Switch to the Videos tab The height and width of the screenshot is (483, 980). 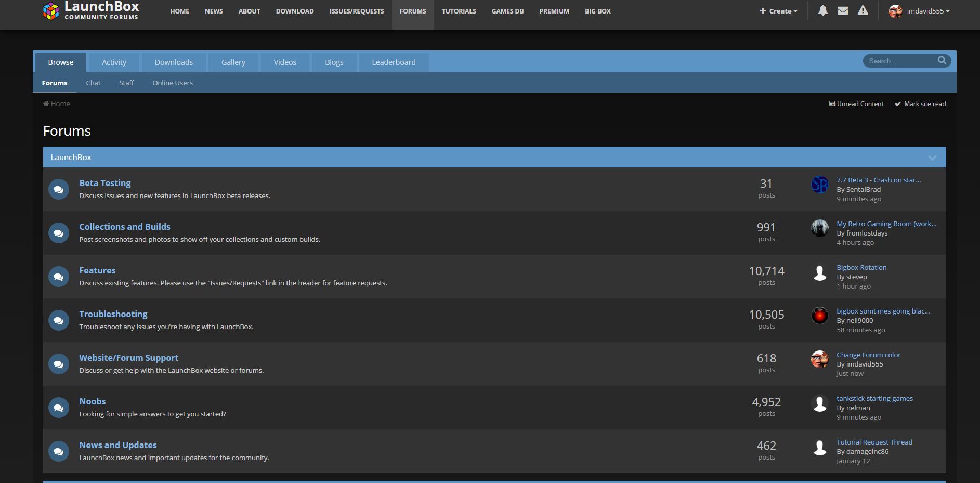[x=285, y=62]
